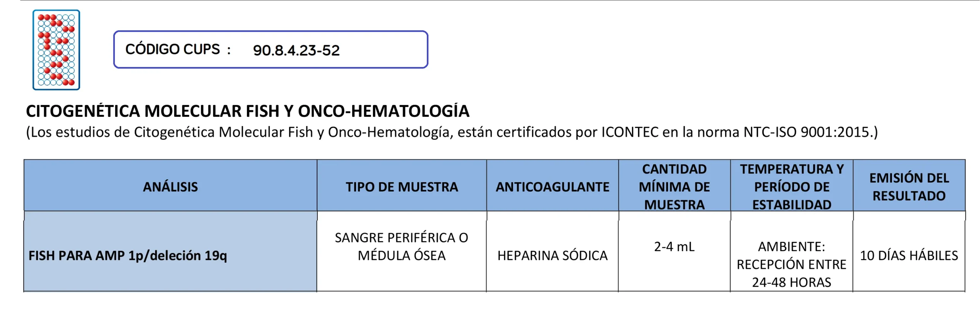The height and width of the screenshot is (314, 980).
Task: Click the red-dotted laboratory logo
Action: [56, 50]
